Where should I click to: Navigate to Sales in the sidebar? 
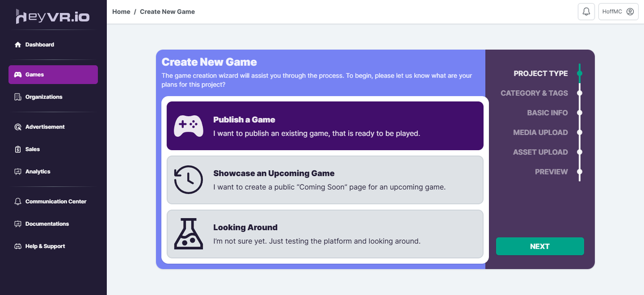pyautogui.click(x=53, y=149)
